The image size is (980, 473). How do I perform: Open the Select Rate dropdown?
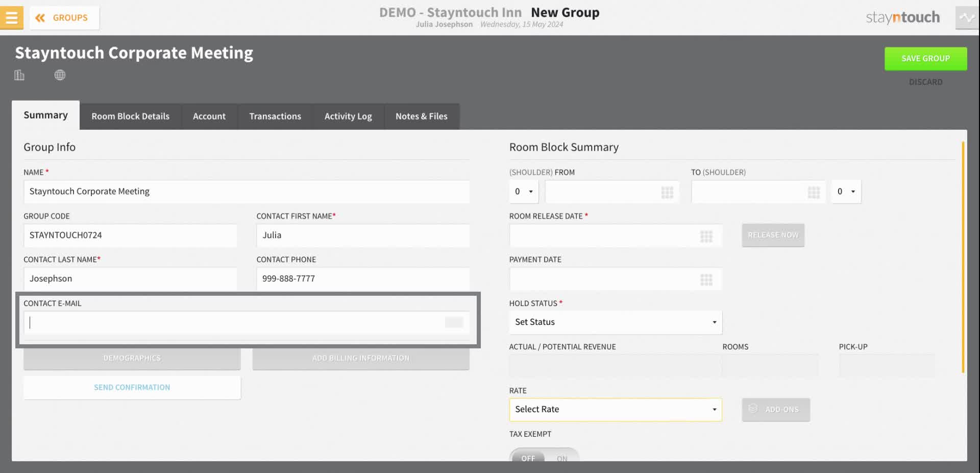pos(616,410)
